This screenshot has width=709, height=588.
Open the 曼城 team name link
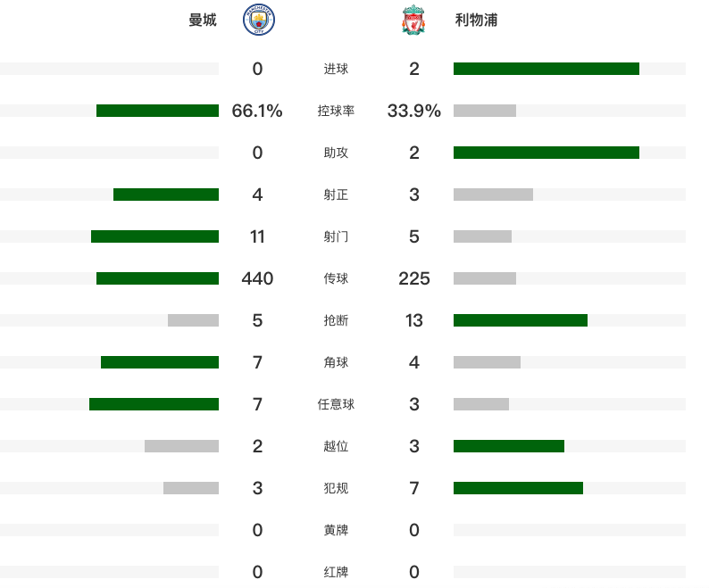click(x=203, y=20)
